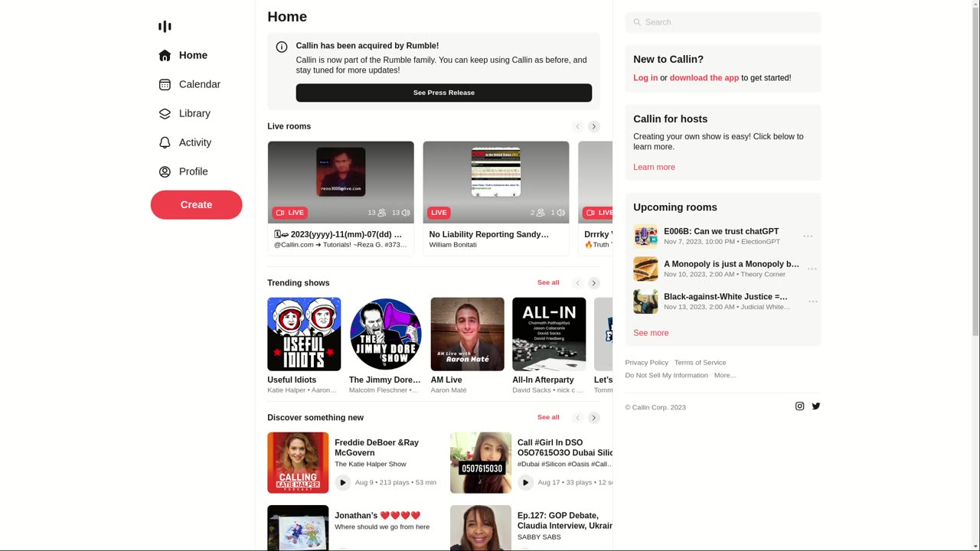This screenshot has width=980, height=551.
Task: Open Callin's Instagram icon
Action: pos(799,406)
